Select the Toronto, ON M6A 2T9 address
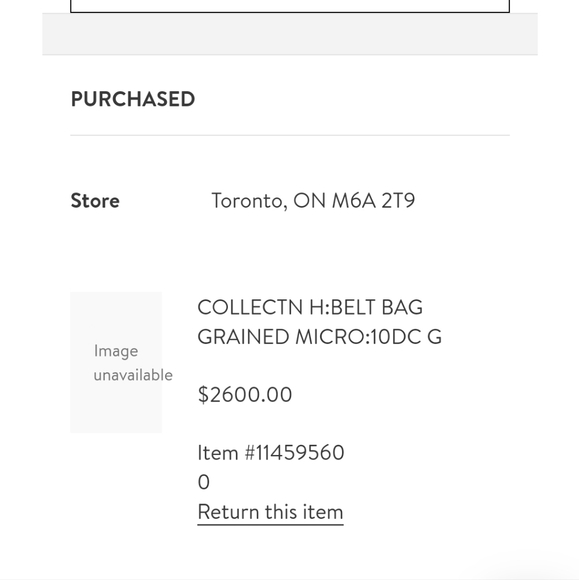The height and width of the screenshot is (580, 579). (x=313, y=201)
